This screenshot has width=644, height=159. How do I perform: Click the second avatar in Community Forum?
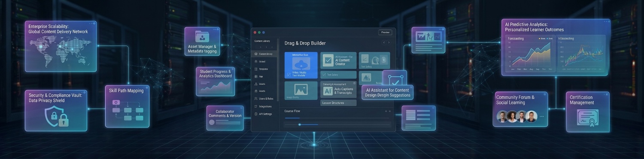512,116
